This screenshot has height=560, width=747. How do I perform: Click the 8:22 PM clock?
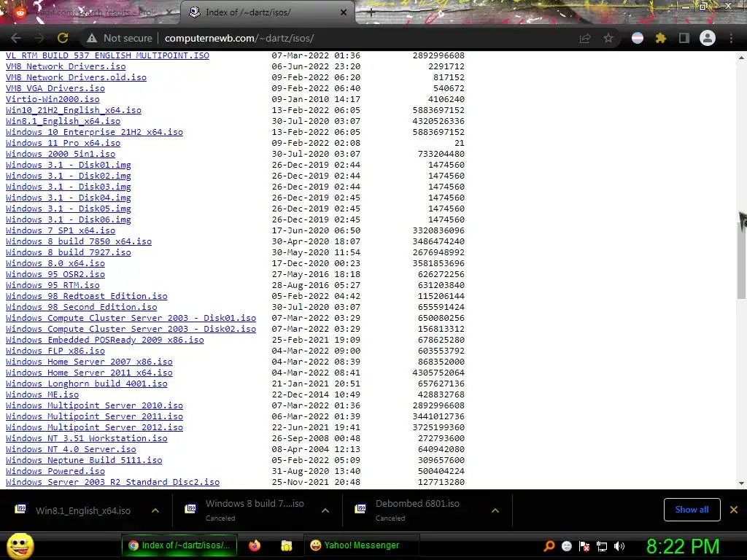click(x=683, y=546)
